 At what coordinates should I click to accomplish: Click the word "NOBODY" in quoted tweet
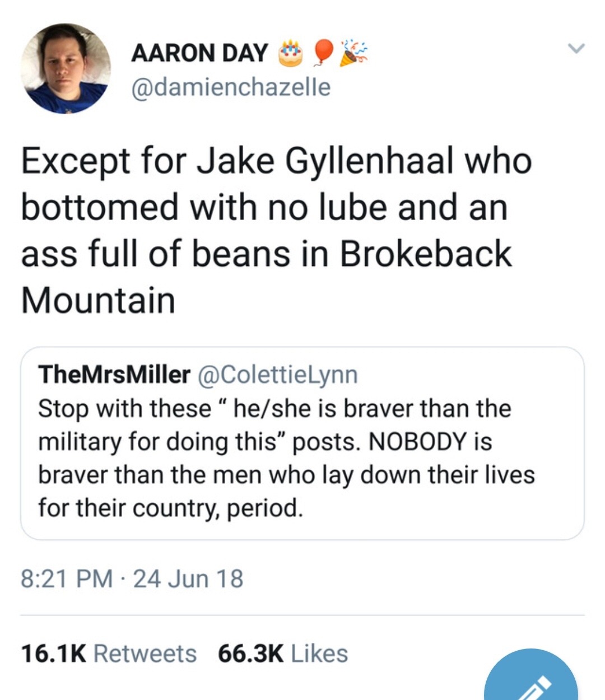click(417, 442)
